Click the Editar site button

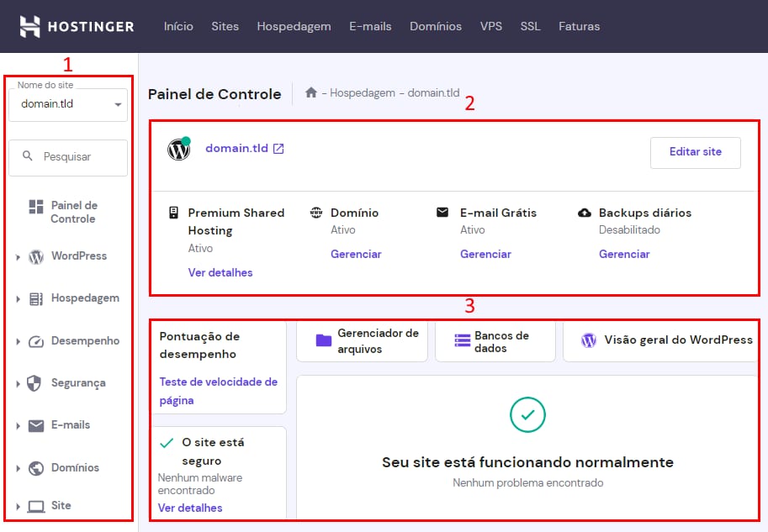695,152
